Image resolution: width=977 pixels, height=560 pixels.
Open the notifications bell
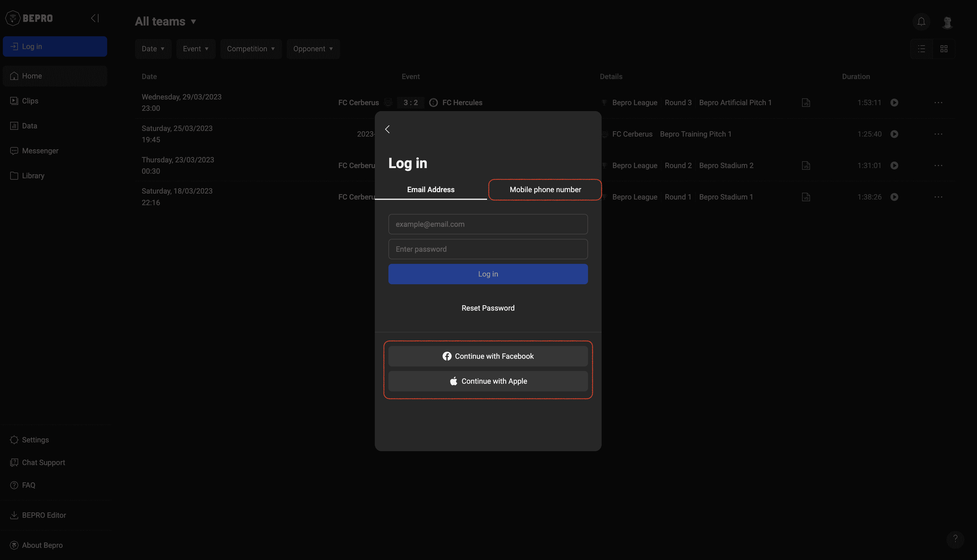[921, 22]
